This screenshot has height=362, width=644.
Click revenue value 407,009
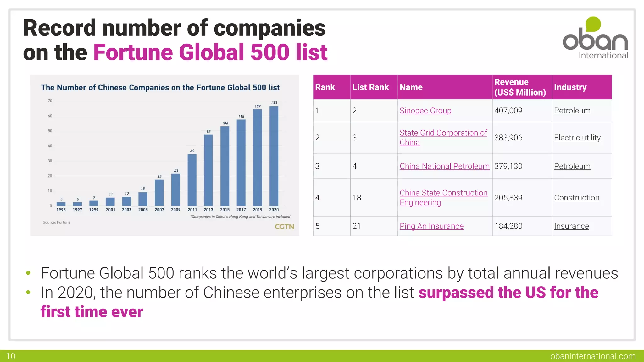[508, 111]
